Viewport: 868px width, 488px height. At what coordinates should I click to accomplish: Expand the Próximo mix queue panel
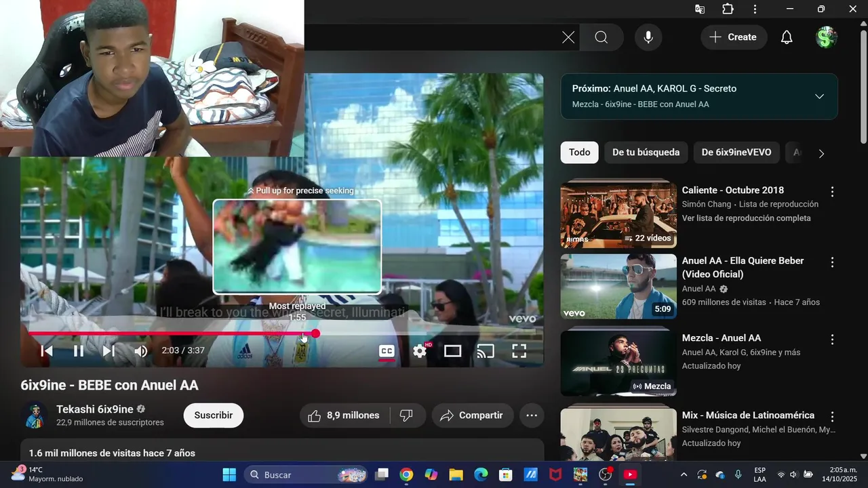(819, 96)
